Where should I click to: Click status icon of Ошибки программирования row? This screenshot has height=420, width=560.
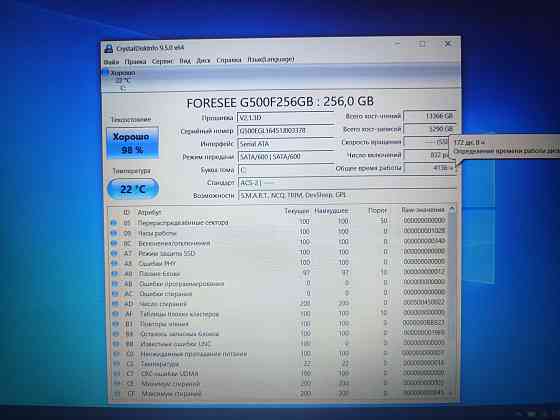pos(115,284)
